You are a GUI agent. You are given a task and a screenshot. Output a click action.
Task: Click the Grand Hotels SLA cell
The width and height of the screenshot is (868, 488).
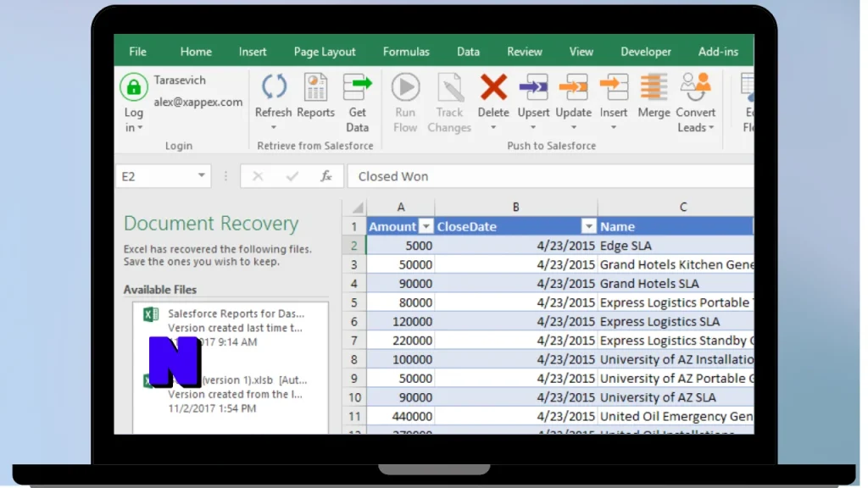(676, 284)
